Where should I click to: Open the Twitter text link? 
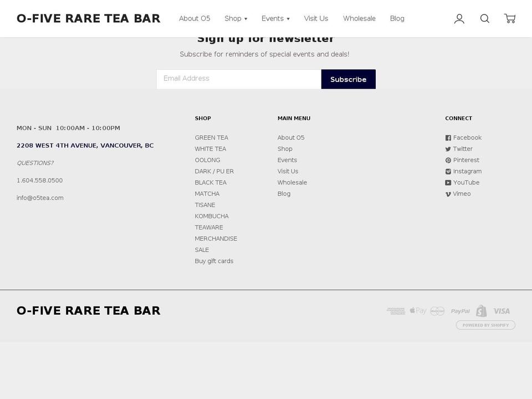pyautogui.click(x=463, y=149)
